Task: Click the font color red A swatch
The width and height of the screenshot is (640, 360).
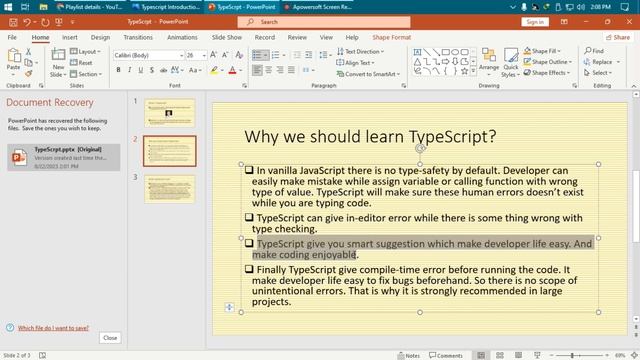Action: pyautogui.click(x=232, y=70)
